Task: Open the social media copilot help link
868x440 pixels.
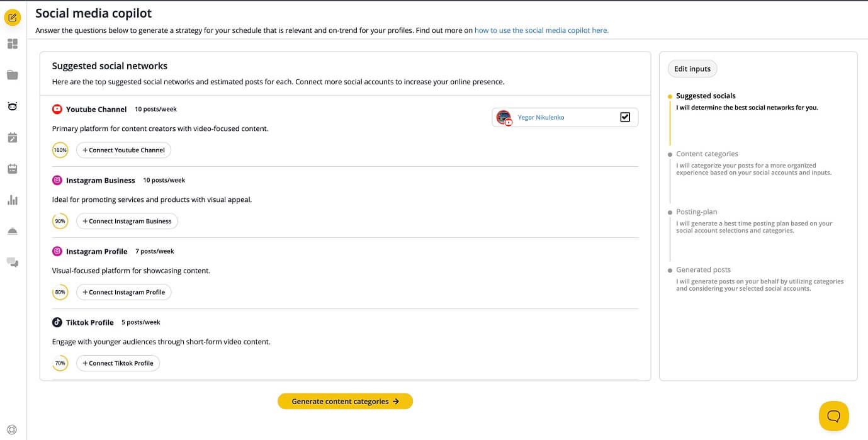Action: 541,30
